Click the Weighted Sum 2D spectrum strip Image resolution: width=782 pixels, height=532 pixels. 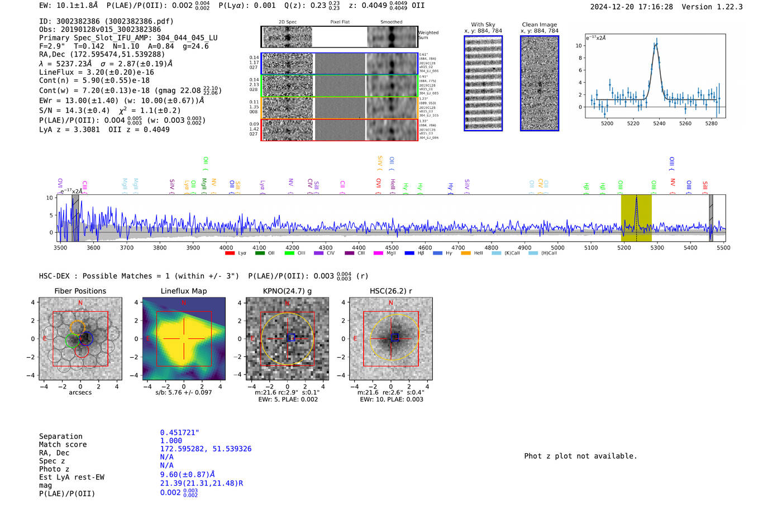click(x=339, y=37)
